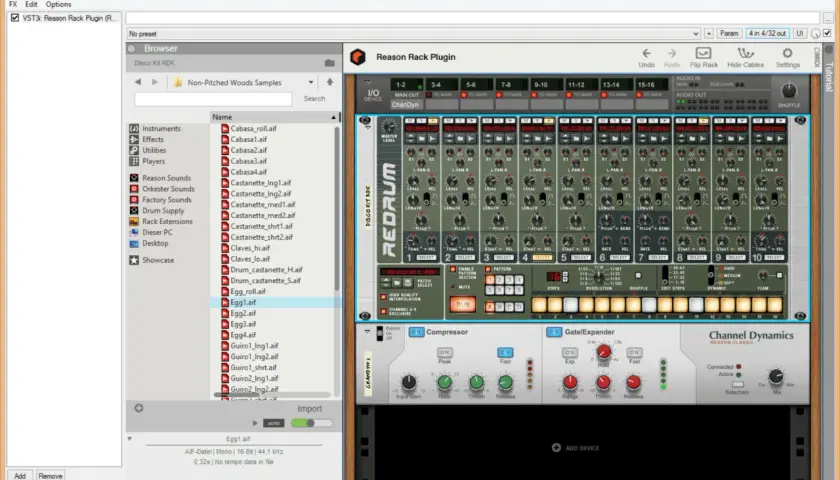Click the Redo arrow icon

[672, 54]
